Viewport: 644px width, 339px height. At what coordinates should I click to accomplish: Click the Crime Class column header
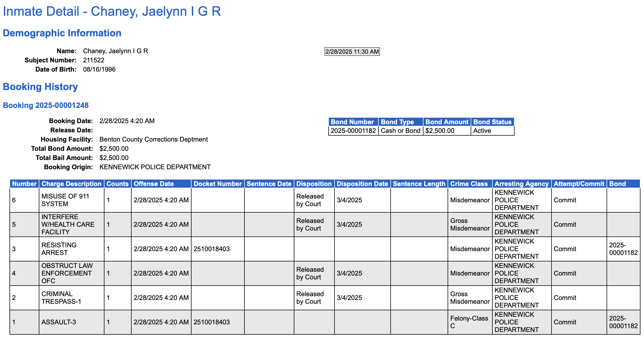(470, 184)
